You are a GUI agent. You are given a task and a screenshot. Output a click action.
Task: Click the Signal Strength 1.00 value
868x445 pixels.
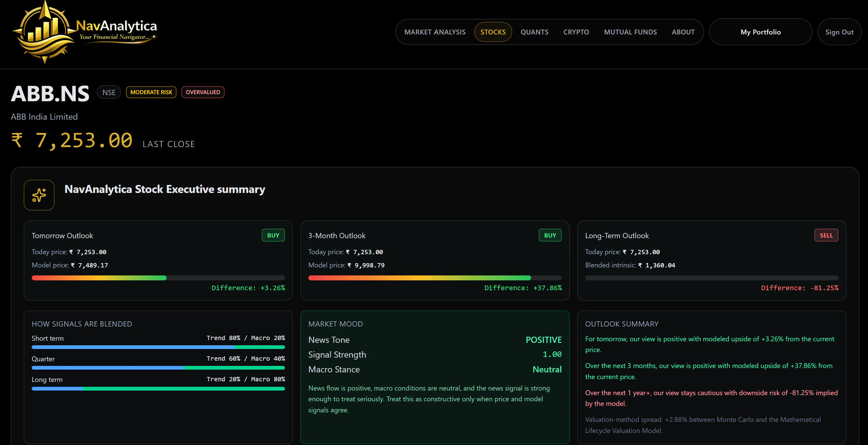click(552, 355)
